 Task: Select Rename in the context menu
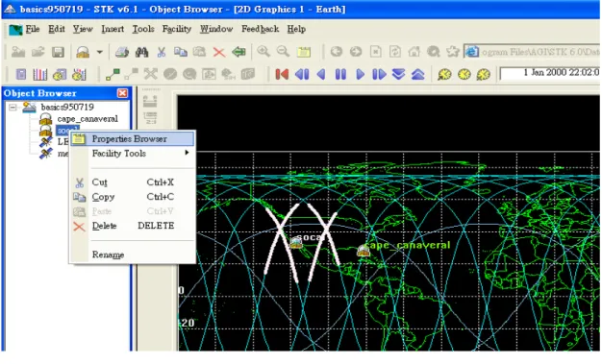pyautogui.click(x=108, y=255)
